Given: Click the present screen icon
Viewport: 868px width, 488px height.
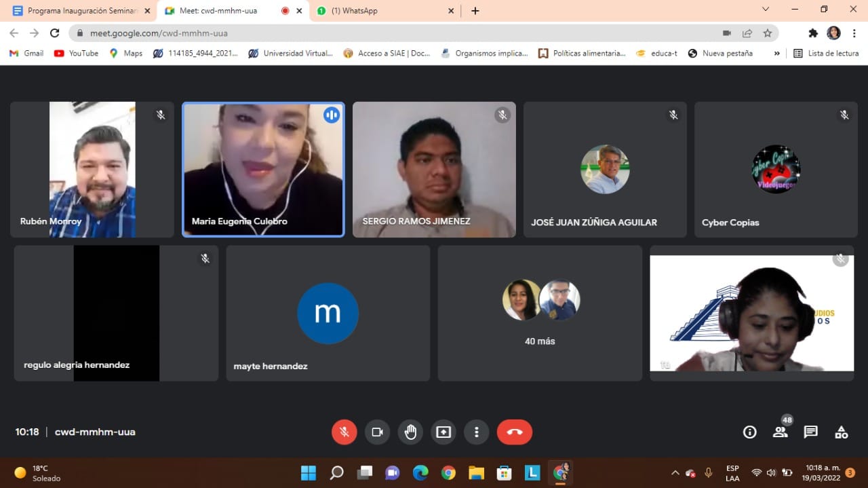Looking at the screenshot, I should 443,432.
